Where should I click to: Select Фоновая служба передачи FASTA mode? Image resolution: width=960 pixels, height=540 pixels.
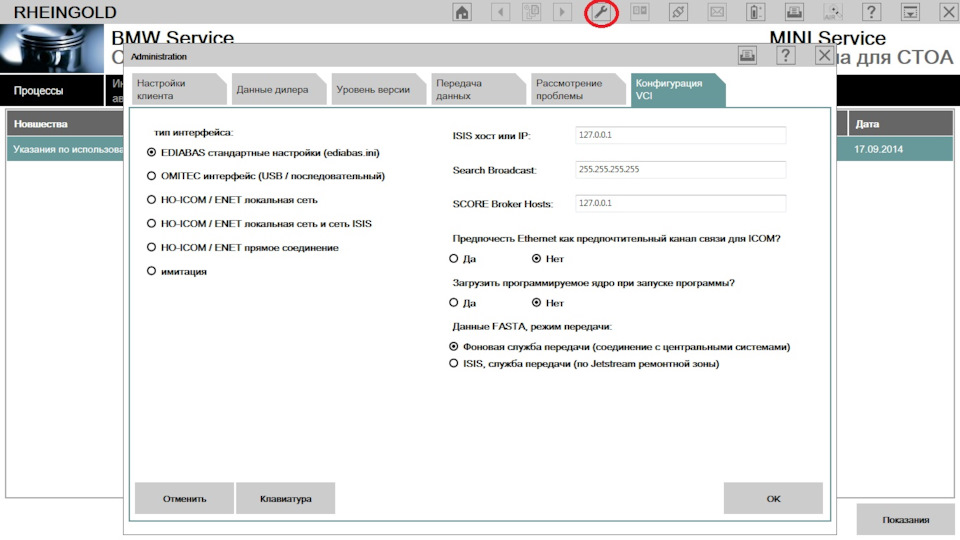620,347
